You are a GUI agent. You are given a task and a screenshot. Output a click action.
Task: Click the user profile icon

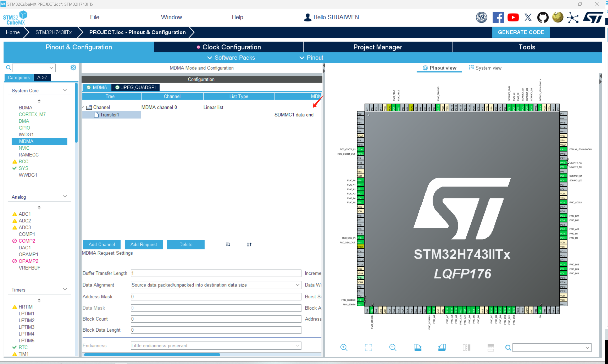click(x=308, y=17)
